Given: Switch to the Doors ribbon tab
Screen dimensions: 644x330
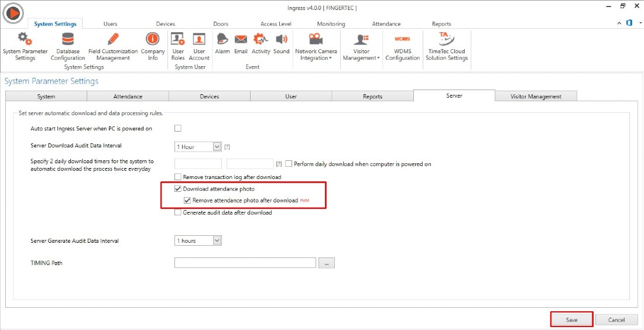Looking at the screenshot, I should pos(221,24).
